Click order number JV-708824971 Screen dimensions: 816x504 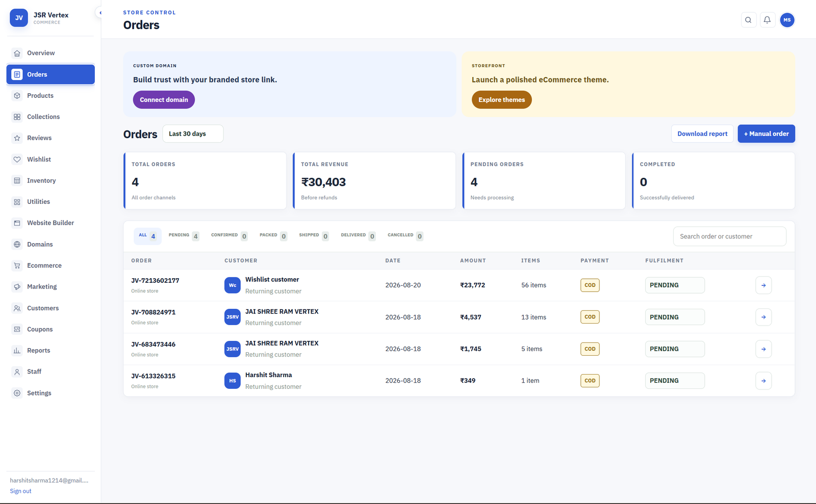tap(153, 312)
